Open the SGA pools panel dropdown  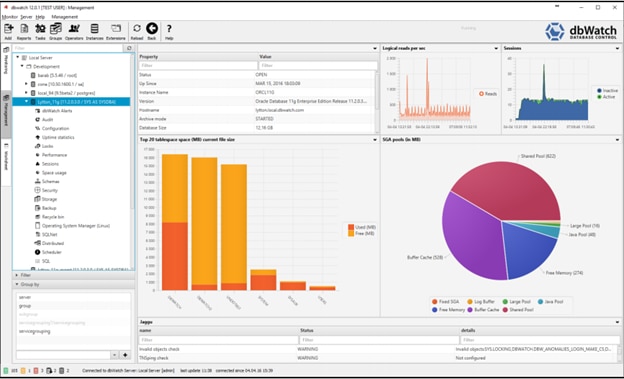point(617,140)
